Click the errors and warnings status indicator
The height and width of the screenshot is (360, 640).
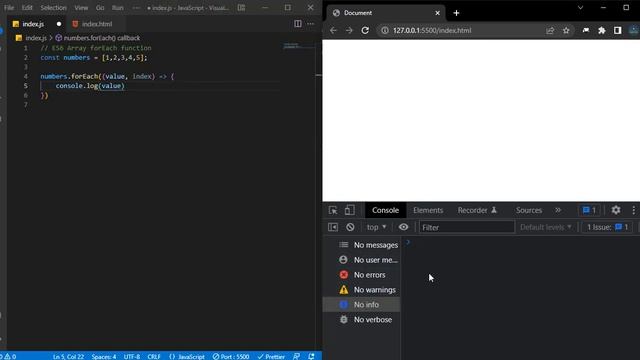tap(8, 356)
